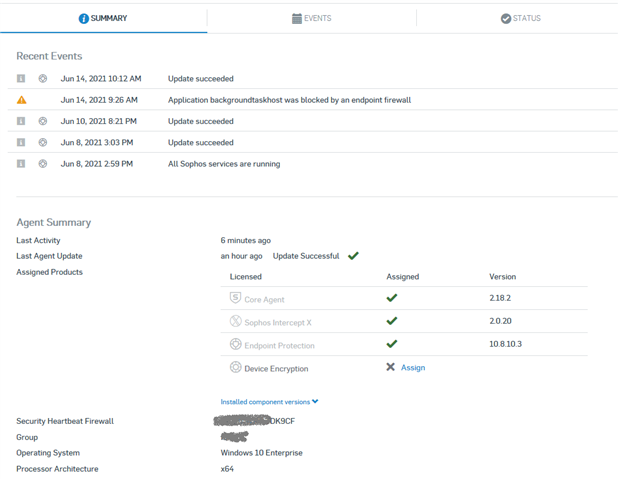Image resolution: width=618 pixels, height=480 pixels.
Task: Click the Device Encryption icon
Action: [235, 367]
